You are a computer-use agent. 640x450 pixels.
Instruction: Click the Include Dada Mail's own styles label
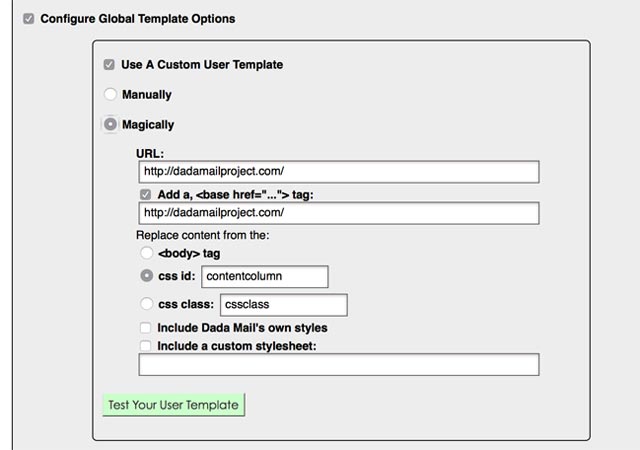point(242,328)
